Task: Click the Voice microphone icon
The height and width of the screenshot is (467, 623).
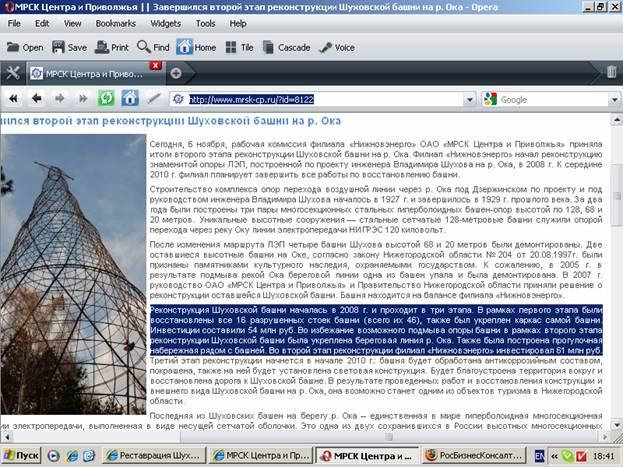Action: coord(325,48)
